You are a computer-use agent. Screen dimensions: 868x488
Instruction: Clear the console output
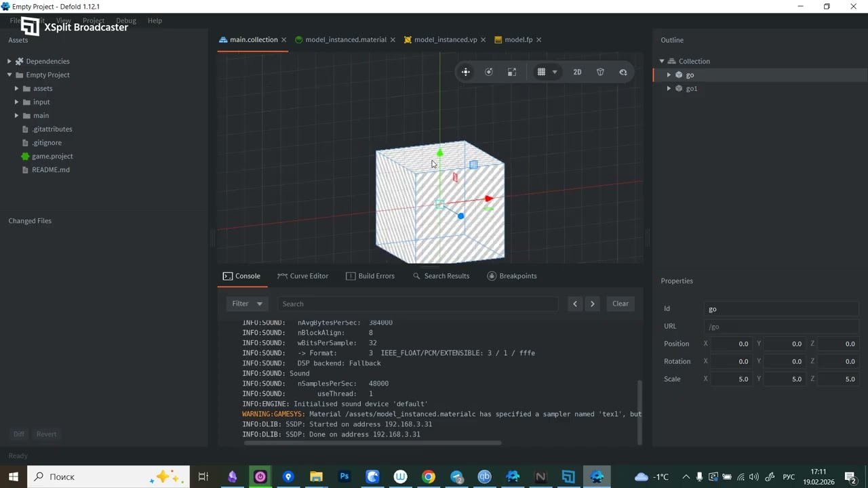pyautogui.click(x=620, y=304)
